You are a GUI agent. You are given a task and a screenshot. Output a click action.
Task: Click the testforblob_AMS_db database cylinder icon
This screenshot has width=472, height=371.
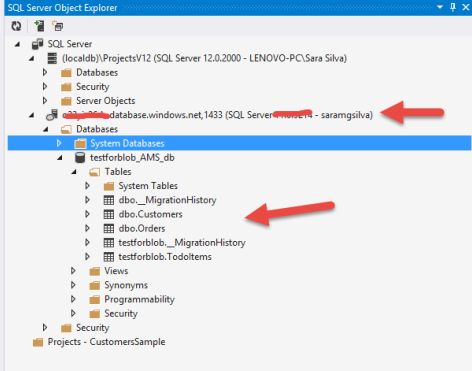tap(80, 158)
